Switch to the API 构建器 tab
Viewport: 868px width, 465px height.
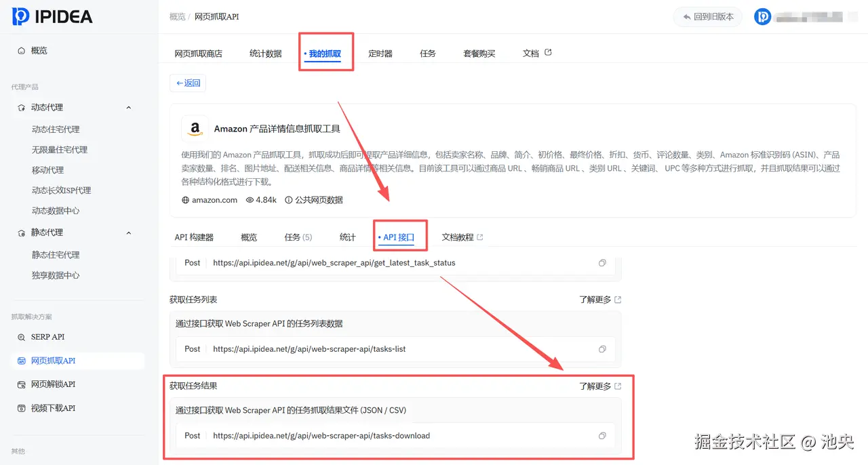pyautogui.click(x=194, y=237)
